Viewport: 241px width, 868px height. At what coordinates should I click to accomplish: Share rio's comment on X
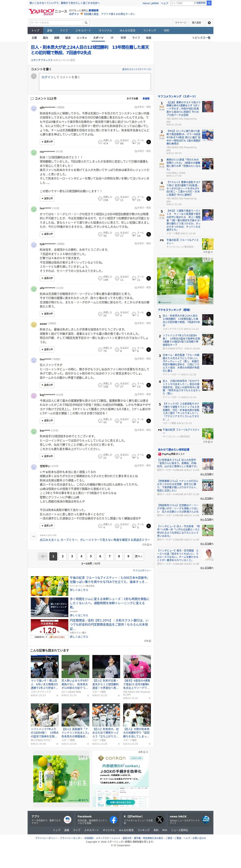click(149, 198)
